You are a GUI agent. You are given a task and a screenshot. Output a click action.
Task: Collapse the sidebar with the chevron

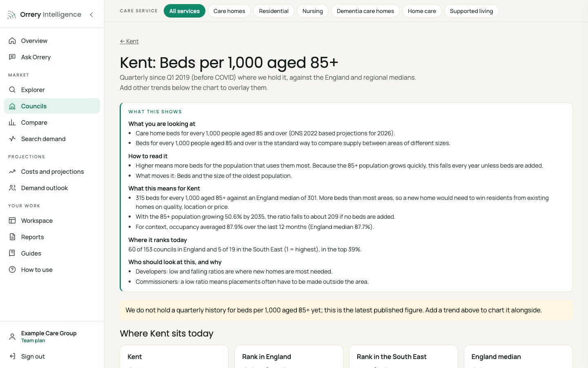point(91,15)
